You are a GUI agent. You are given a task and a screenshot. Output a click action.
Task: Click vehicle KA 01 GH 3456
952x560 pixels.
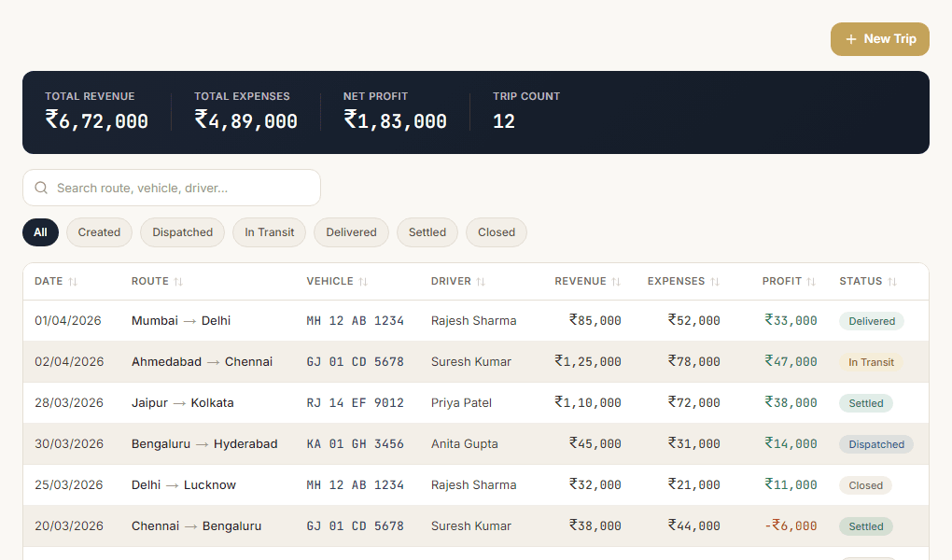[x=356, y=444]
